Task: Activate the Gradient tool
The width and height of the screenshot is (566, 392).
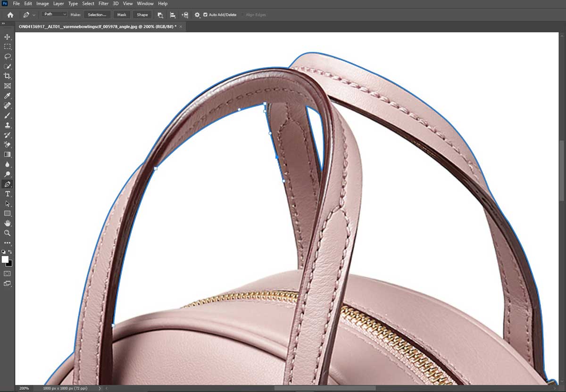Action: (x=7, y=155)
